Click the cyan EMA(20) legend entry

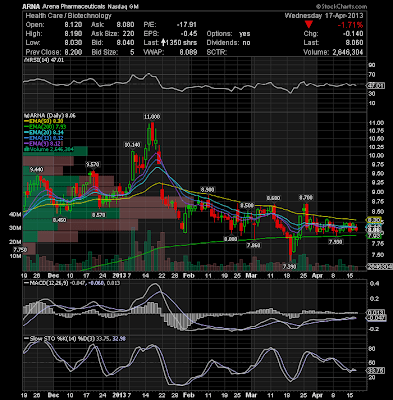[x=44, y=133]
